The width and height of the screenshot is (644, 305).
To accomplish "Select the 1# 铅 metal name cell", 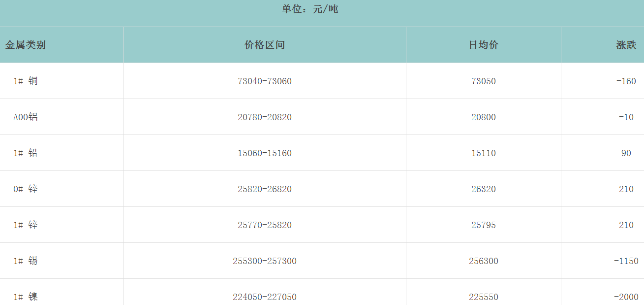I will point(26,153).
